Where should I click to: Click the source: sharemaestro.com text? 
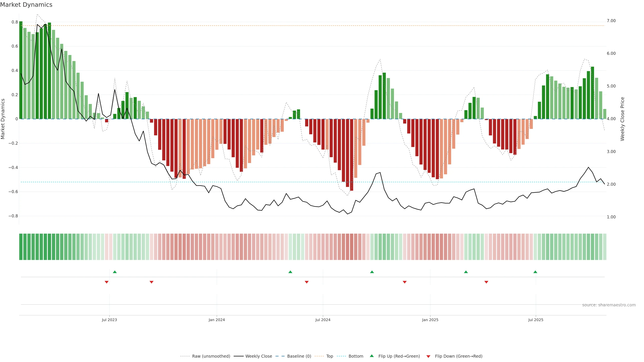pyautogui.click(x=609, y=305)
